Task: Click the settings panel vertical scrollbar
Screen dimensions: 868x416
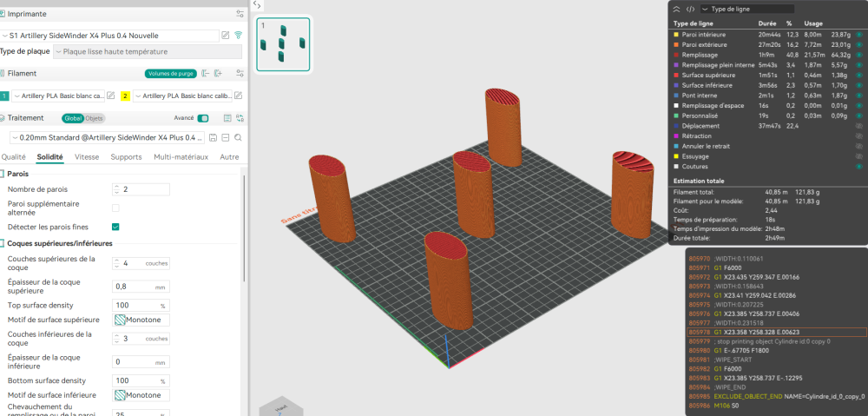Action: coord(244,230)
